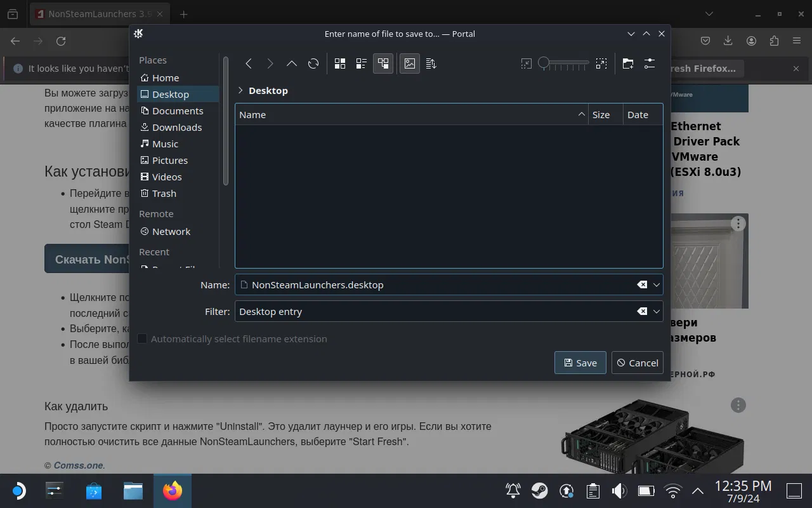Reload the current folder view
Viewport: 812px width, 508px height.
(313, 63)
